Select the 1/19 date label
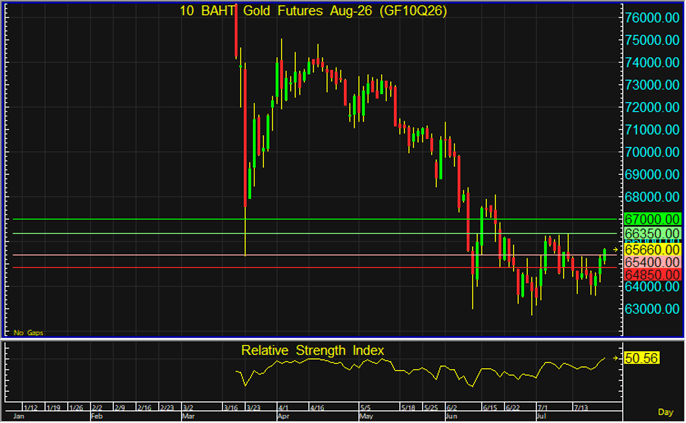 coord(53,408)
